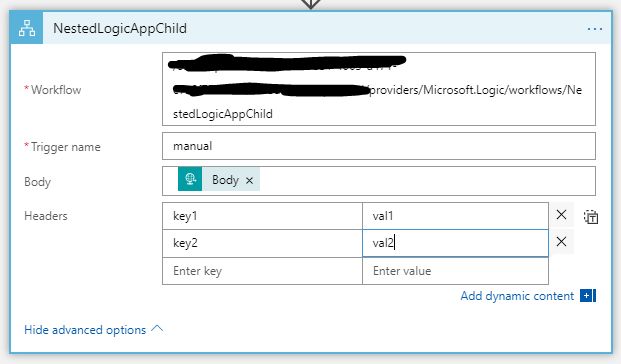621x364 pixels.
Task: Edit the val1 header value field
Action: (455, 216)
